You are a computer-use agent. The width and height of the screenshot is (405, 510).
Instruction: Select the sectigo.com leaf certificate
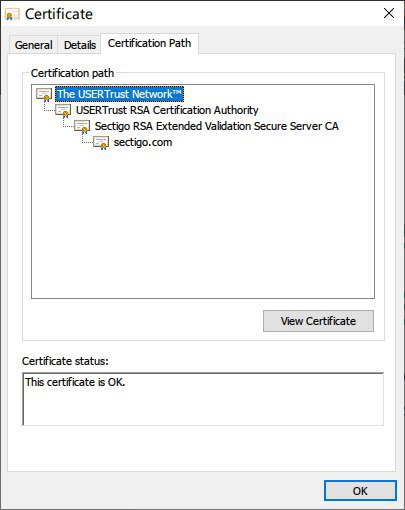click(x=143, y=142)
